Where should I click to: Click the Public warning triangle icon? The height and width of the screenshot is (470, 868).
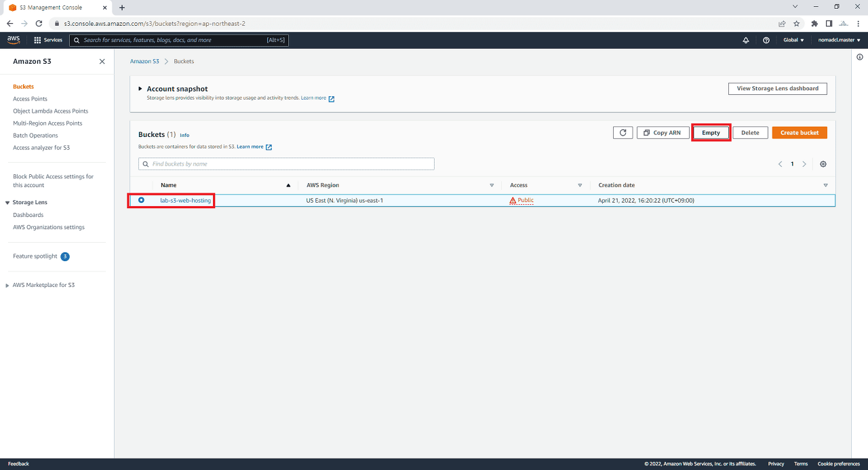click(x=513, y=201)
